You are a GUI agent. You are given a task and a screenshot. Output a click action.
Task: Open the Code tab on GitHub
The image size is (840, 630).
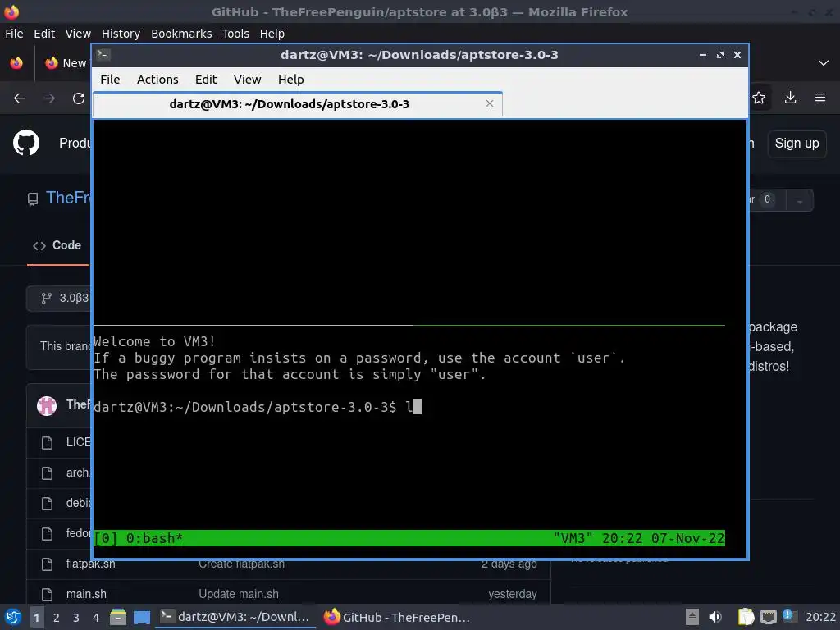(57, 245)
